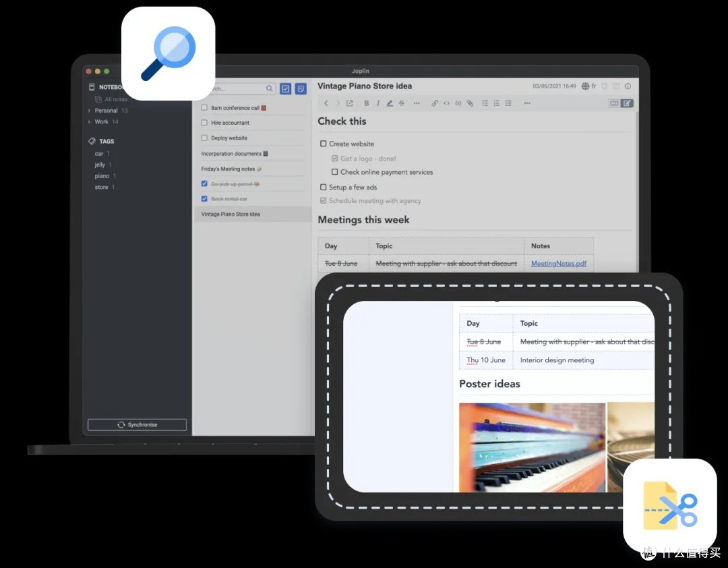Screen dimensions: 728x568
Task: Tick Setup a few ads checkbox
Action: (x=323, y=187)
